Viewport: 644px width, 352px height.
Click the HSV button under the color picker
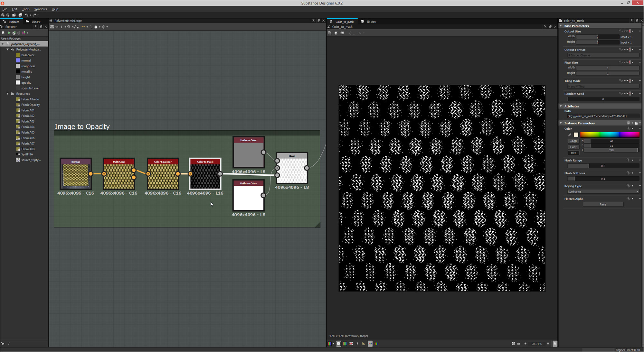573,153
